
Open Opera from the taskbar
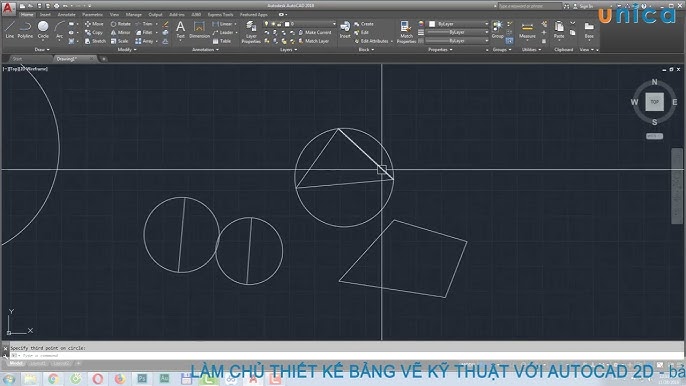point(98,379)
